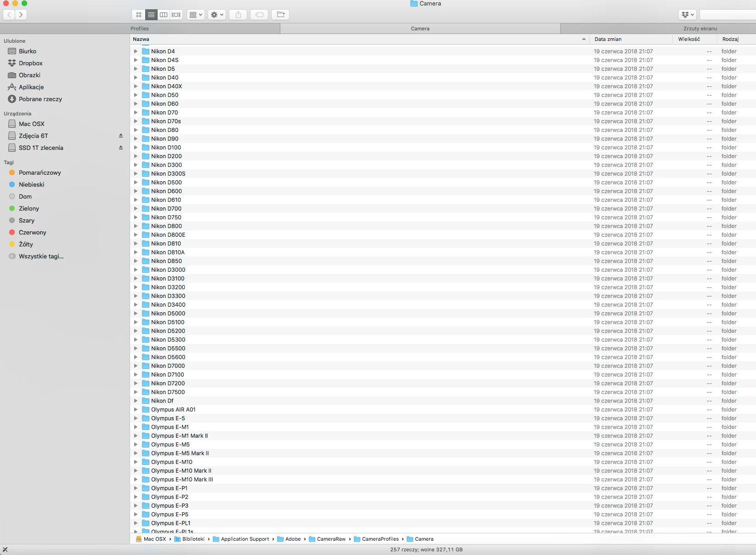Screen dimensions: 756x555
Task: Switch to Cover Flow view
Action: pos(176,15)
